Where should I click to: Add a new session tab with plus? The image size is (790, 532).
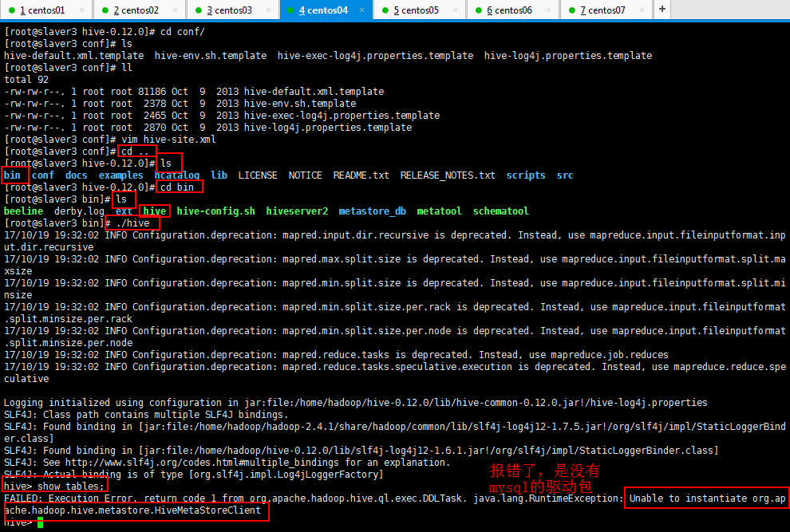coord(662,9)
